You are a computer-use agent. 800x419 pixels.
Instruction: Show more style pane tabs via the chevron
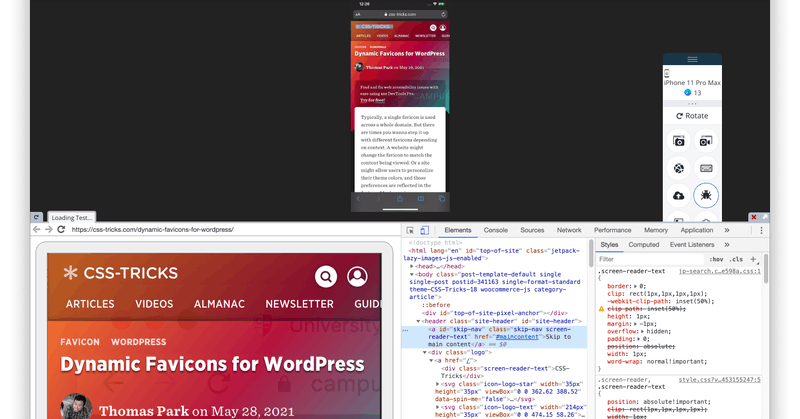point(727,244)
